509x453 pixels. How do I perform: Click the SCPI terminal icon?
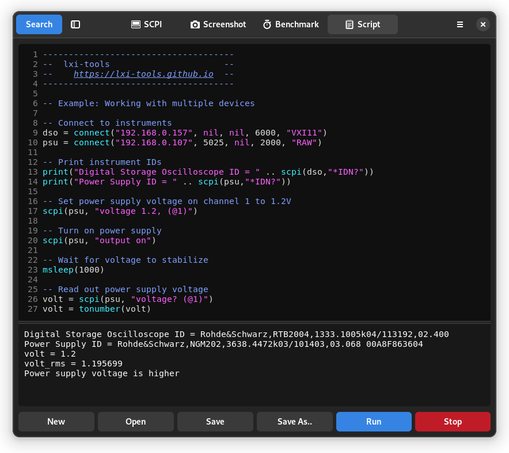135,24
